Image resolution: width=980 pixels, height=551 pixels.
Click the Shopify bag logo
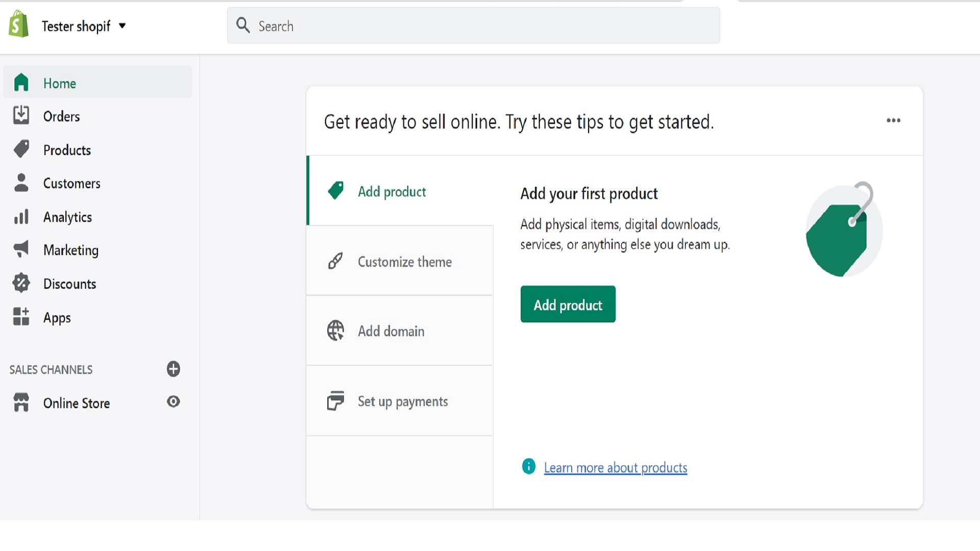pos(18,24)
